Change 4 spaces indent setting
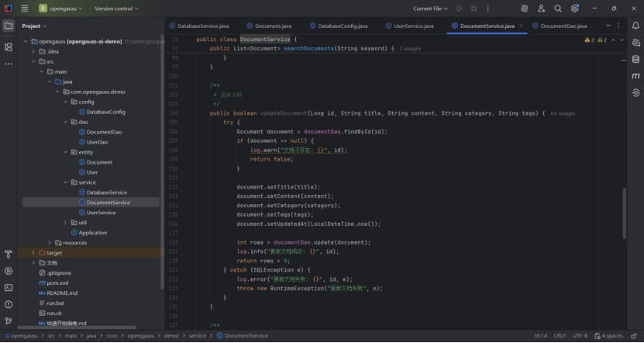Viewport: 644px width, 343px height. click(608, 335)
